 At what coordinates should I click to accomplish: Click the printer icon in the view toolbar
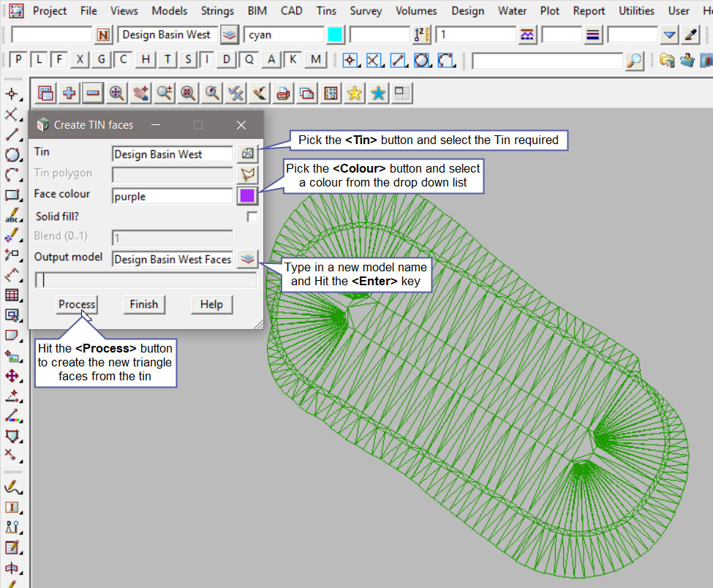pos(283,93)
